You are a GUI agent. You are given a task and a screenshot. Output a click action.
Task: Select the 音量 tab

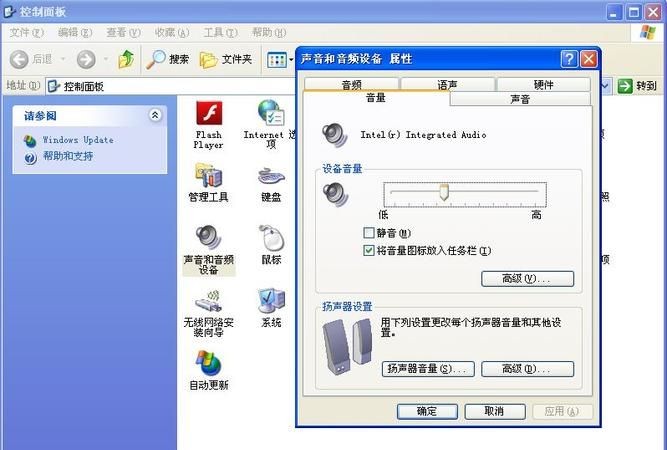pyautogui.click(x=376, y=98)
